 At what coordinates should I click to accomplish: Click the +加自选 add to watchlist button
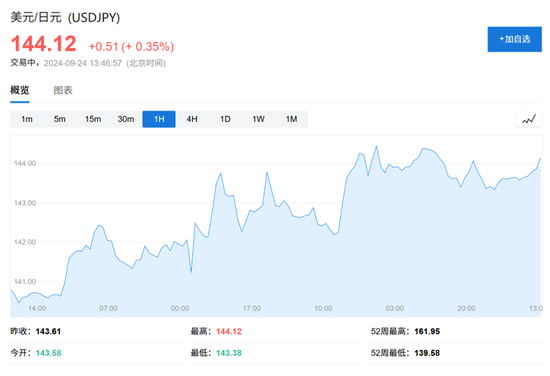tap(514, 39)
